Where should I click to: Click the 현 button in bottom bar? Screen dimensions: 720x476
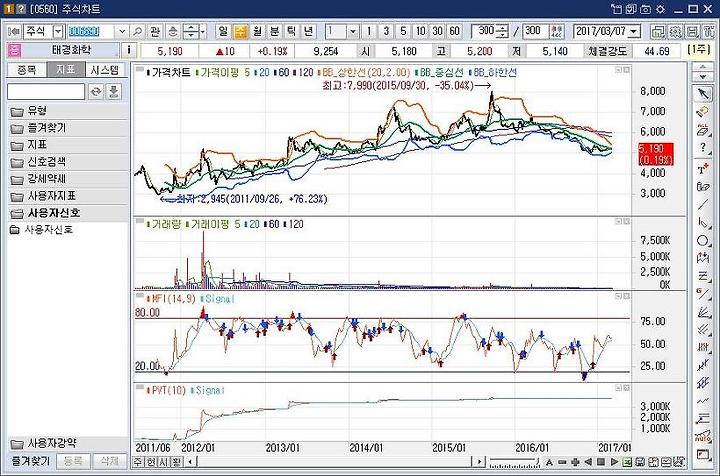pyautogui.click(x=151, y=462)
